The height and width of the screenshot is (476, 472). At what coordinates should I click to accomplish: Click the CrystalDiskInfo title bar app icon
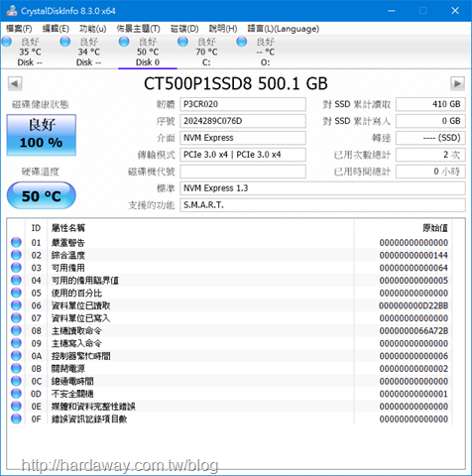point(12,11)
